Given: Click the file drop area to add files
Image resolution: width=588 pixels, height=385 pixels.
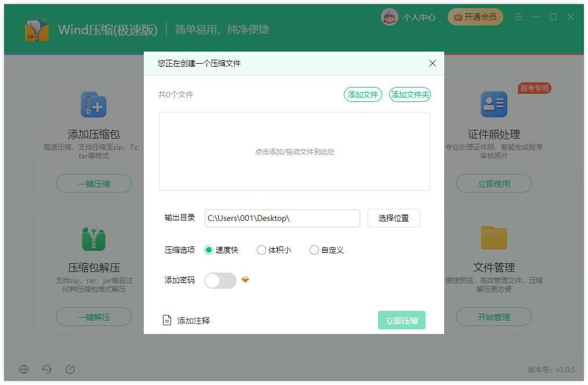Looking at the screenshot, I should (295, 151).
